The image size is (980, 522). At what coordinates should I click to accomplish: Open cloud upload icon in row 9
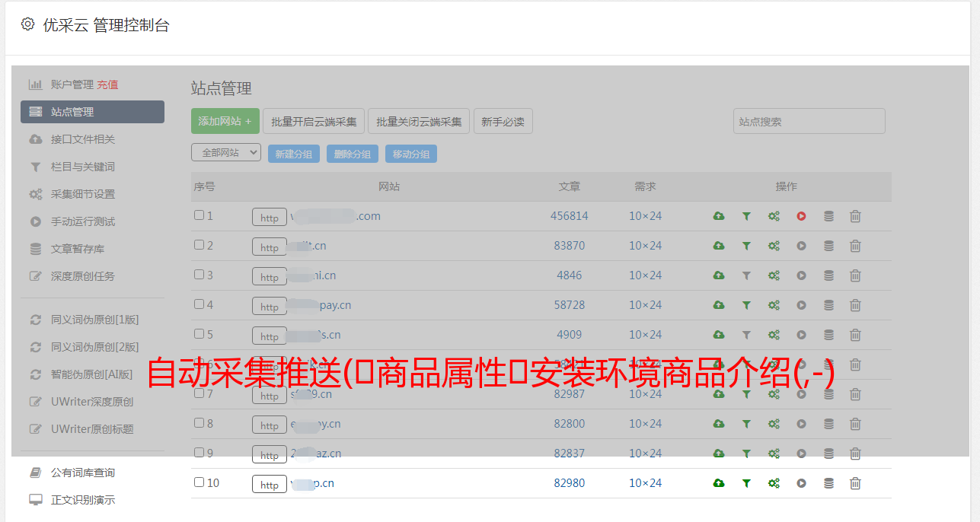click(x=718, y=454)
